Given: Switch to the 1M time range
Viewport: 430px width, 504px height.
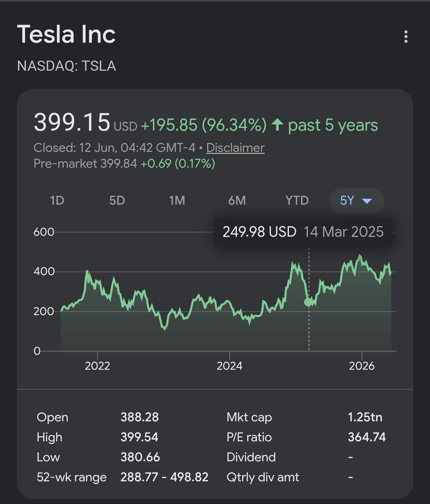Looking at the screenshot, I should pyautogui.click(x=177, y=200).
